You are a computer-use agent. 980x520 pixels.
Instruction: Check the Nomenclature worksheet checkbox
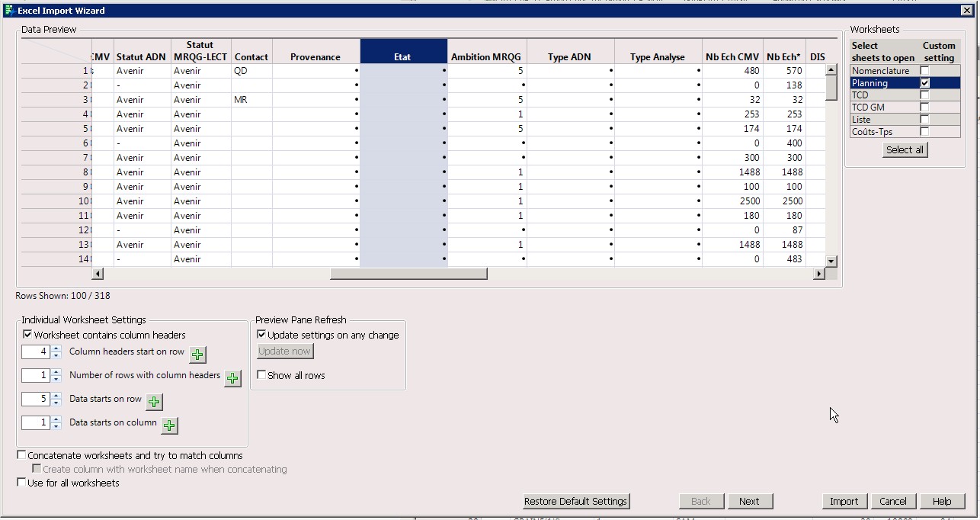coord(924,71)
